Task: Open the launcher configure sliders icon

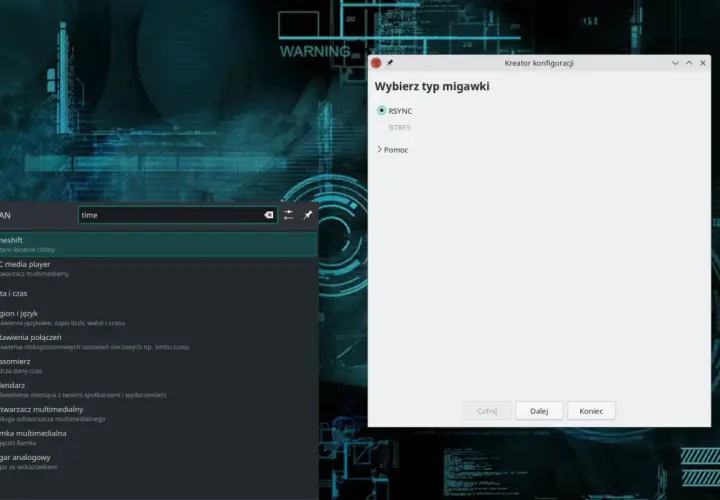Action: pos(288,215)
